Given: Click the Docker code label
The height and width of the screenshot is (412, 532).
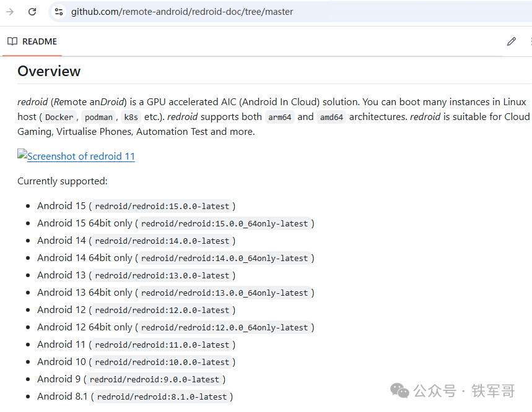Looking at the screenshot, I should tap(59, 118).
